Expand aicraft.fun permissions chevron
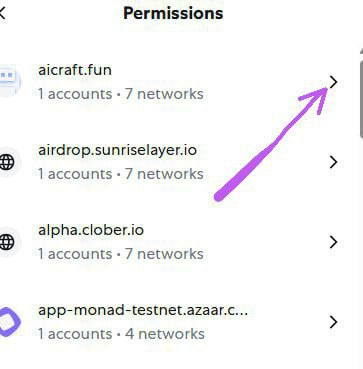This screenshot has width=363, height=369. [x=333, y=82]
